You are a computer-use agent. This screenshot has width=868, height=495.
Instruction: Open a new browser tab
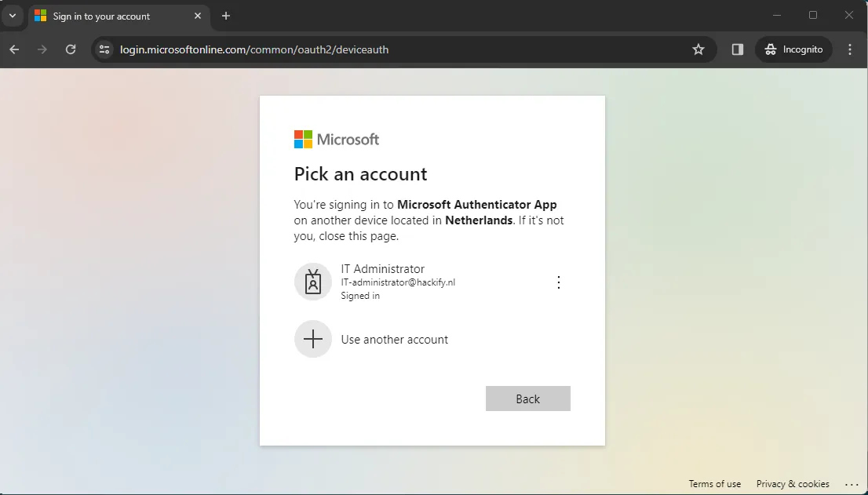coord(226,16)
